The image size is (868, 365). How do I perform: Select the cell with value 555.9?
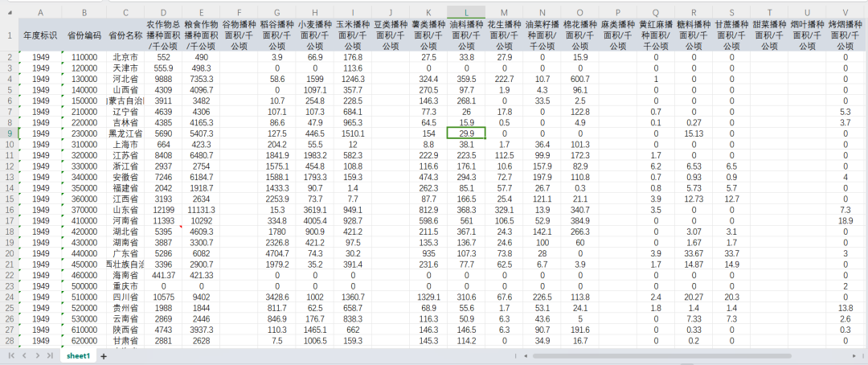[x=163, y=68]
